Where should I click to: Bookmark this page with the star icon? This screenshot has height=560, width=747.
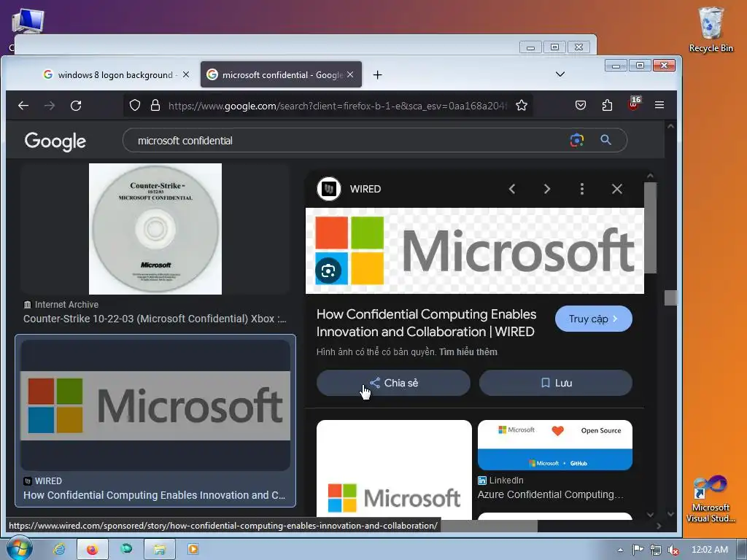coord(522,105)
